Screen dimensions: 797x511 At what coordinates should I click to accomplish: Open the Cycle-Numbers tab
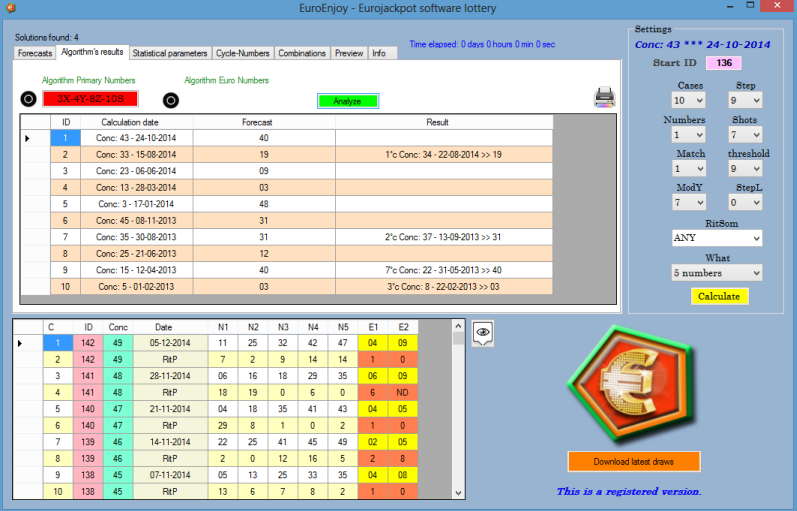pyautogui.click(x=242, y=53)
